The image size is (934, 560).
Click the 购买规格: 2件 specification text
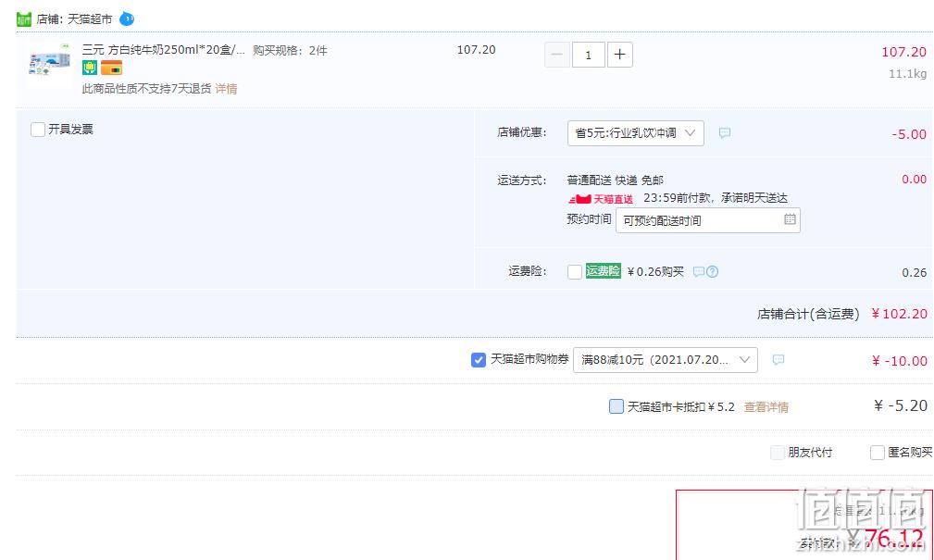tap(290, 51)
